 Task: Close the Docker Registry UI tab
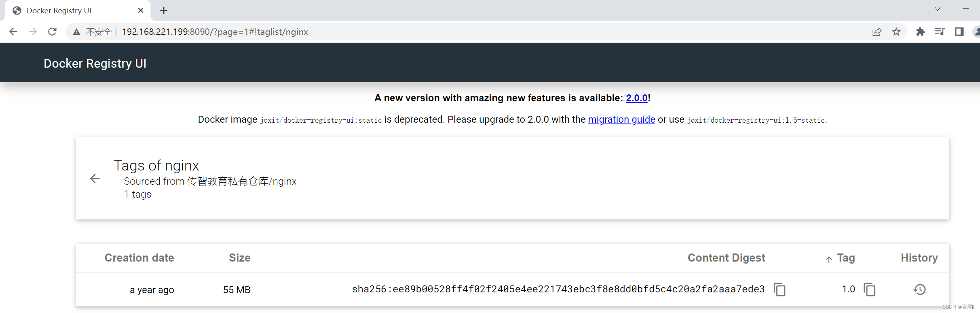(x=141, y=11)
